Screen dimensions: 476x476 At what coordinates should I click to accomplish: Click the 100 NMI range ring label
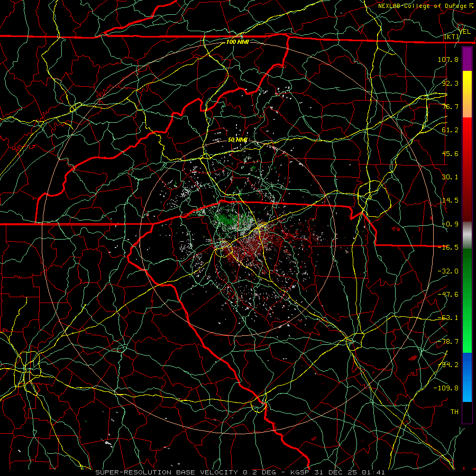pos(237,42)
